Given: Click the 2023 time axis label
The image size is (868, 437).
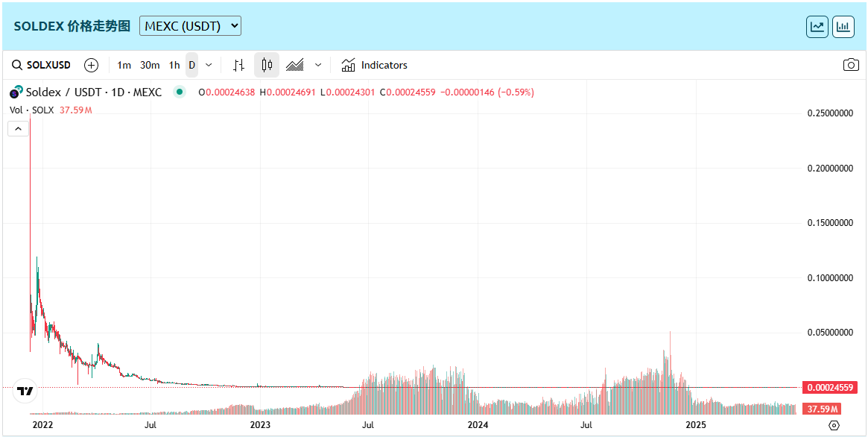Looking at the screenshot, I should [x=260, y=425].
